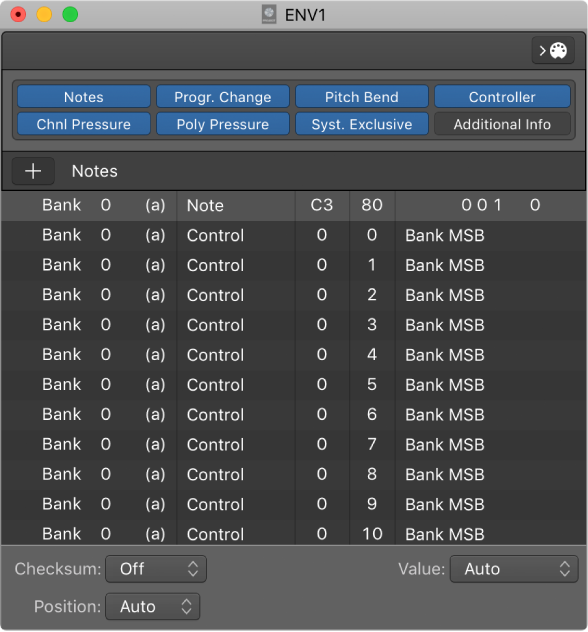588x632 pixels.
Task: Click value 10 in the Control list
Action: [x=372, y=534]
